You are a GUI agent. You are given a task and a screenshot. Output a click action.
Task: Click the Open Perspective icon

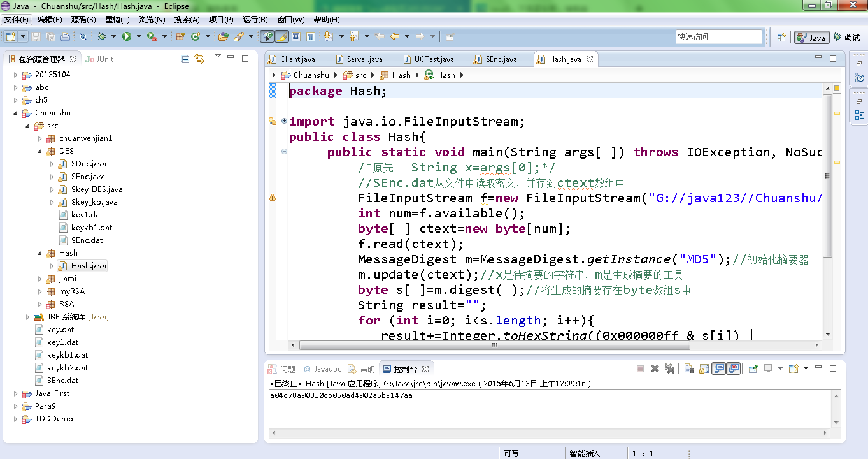[781, 37]
